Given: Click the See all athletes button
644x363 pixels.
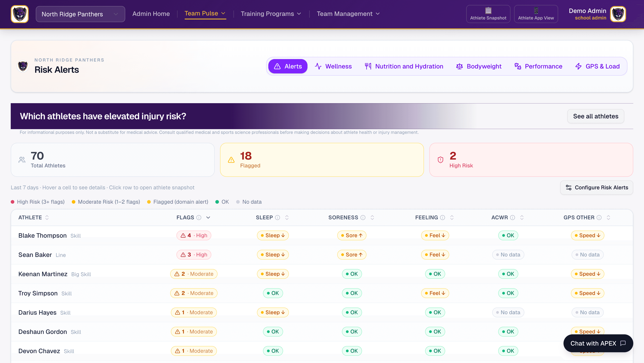Looking at the screenshot, I should coord(595,116).
